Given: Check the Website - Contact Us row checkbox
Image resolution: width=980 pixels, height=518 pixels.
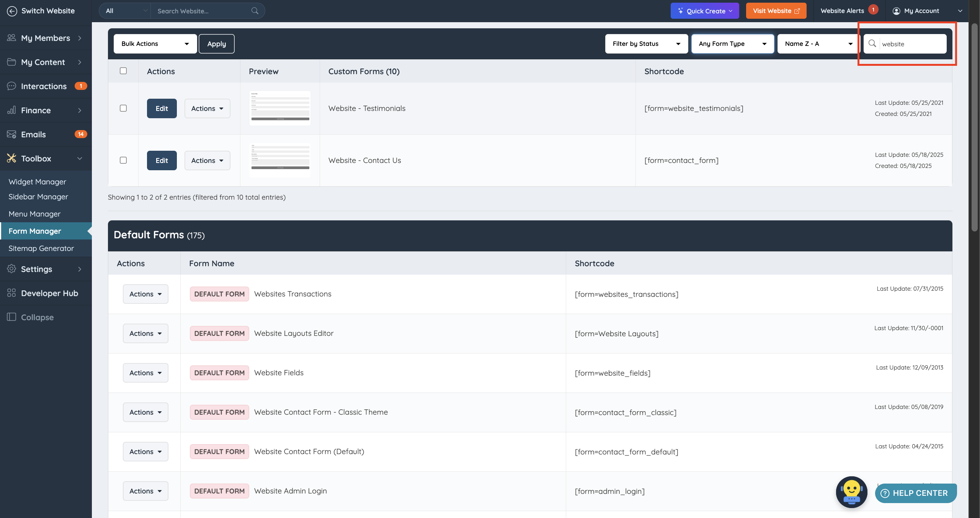Looking at the screenshot, I should (123, 160).
